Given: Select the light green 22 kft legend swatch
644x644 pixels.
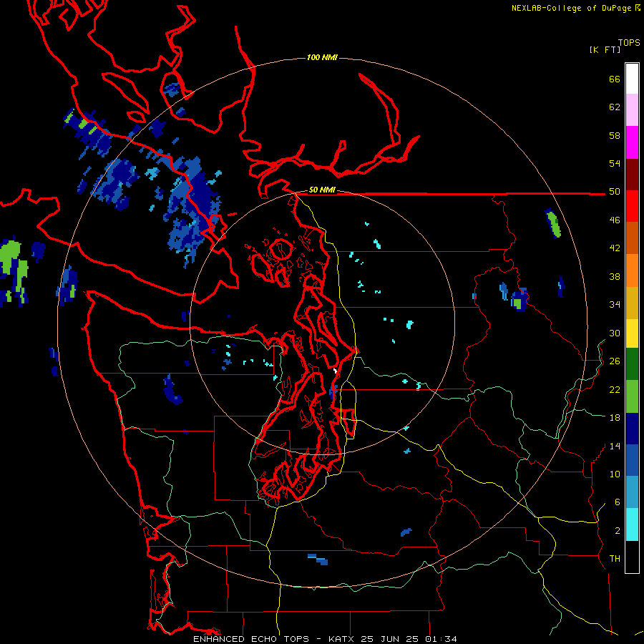Looking at the screenshot, I should (x=632, y=396).
